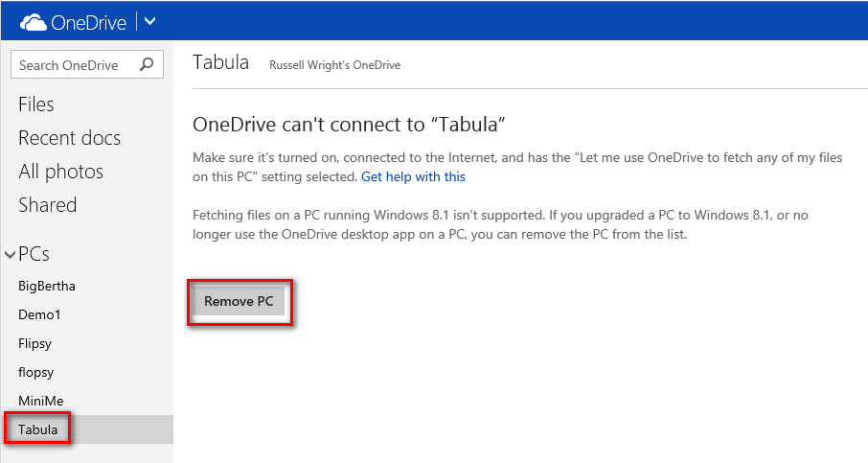The height and width of the screenshot is (463, 868).
Task: Click the OneDrive cloud logo icon
Action: point(34,20)
